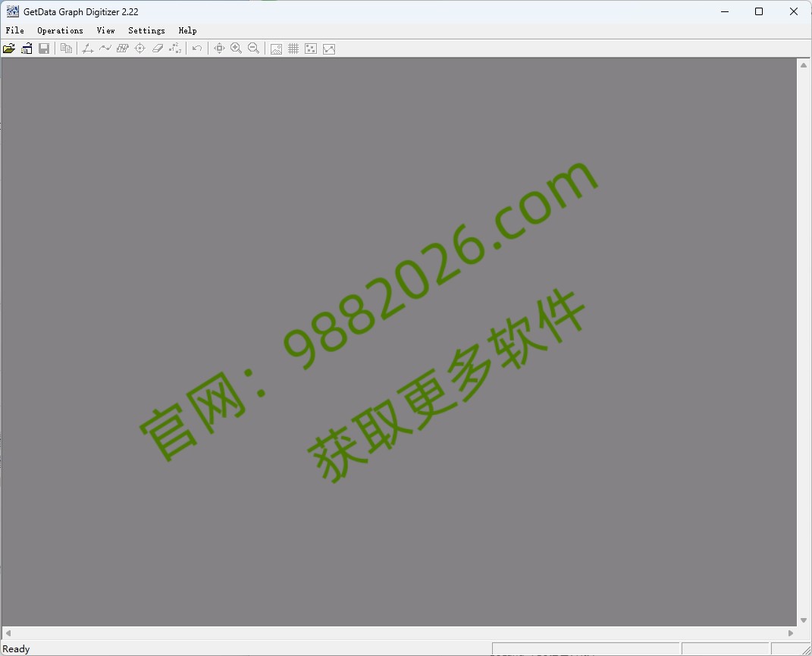
Task: Click the Ready status bar text
Action: coord(16,648)
